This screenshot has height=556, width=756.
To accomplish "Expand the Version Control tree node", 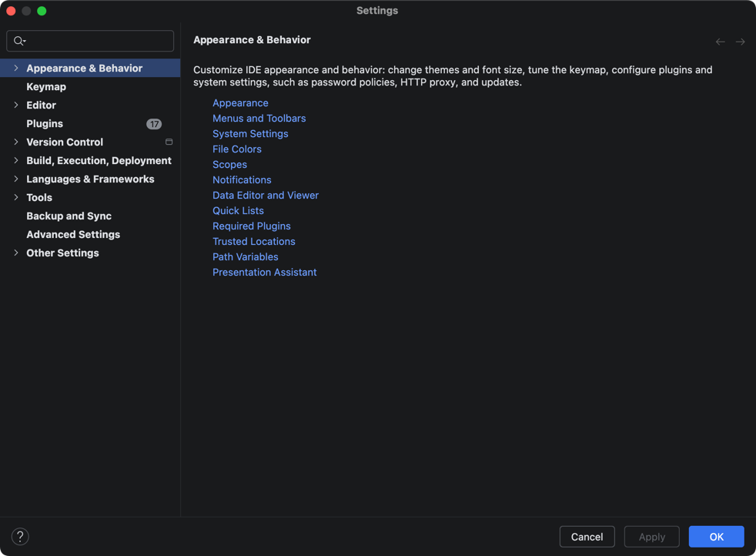I will 16,142.
